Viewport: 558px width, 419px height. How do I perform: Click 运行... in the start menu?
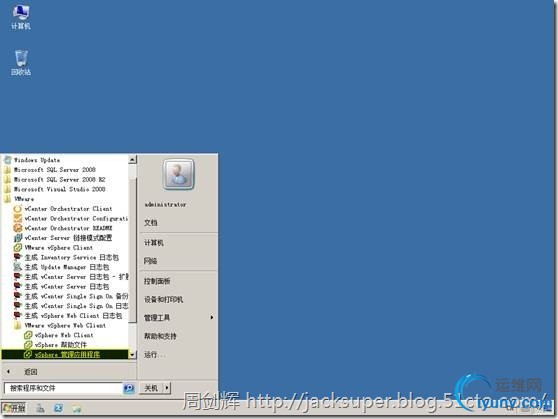coord(155,355)
